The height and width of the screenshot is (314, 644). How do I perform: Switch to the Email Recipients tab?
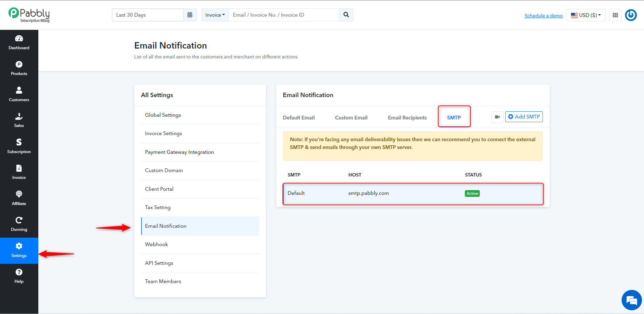pyautogui.click(x=407, y=118)
